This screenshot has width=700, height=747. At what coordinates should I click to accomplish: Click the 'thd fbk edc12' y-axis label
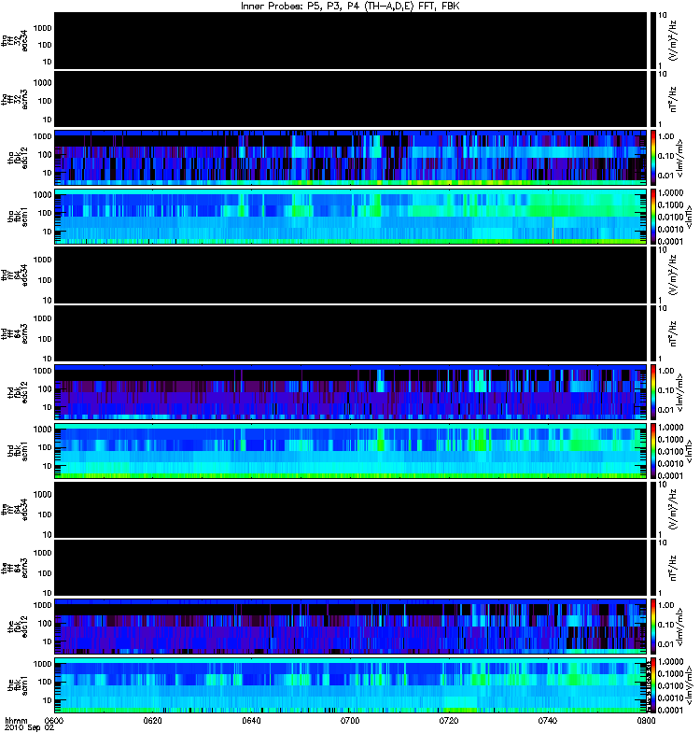coord(18,392)
